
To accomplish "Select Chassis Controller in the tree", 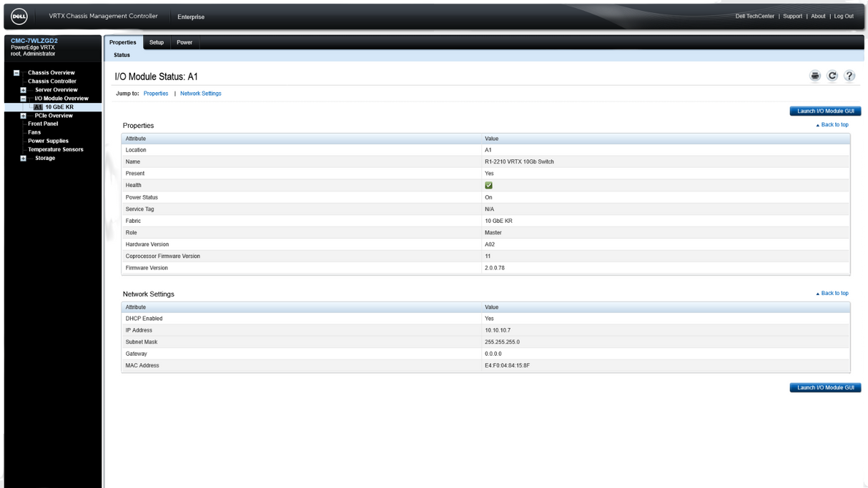I will [52, 81].
